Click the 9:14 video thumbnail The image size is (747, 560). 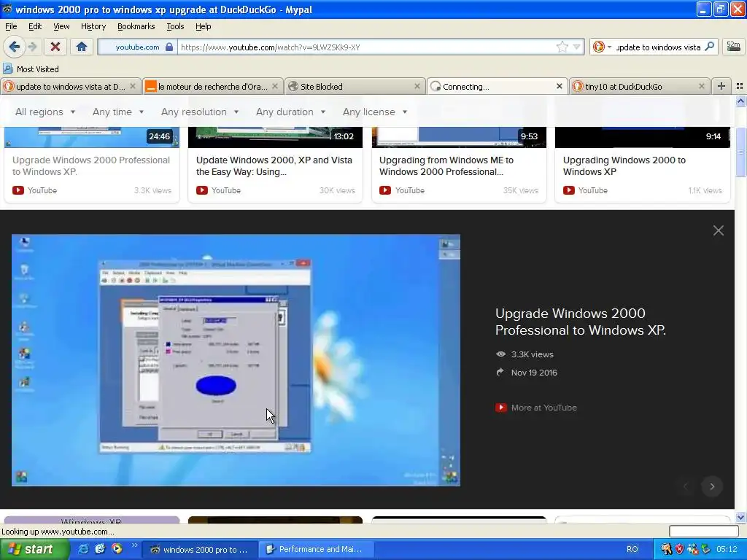(x=642, y=137)
